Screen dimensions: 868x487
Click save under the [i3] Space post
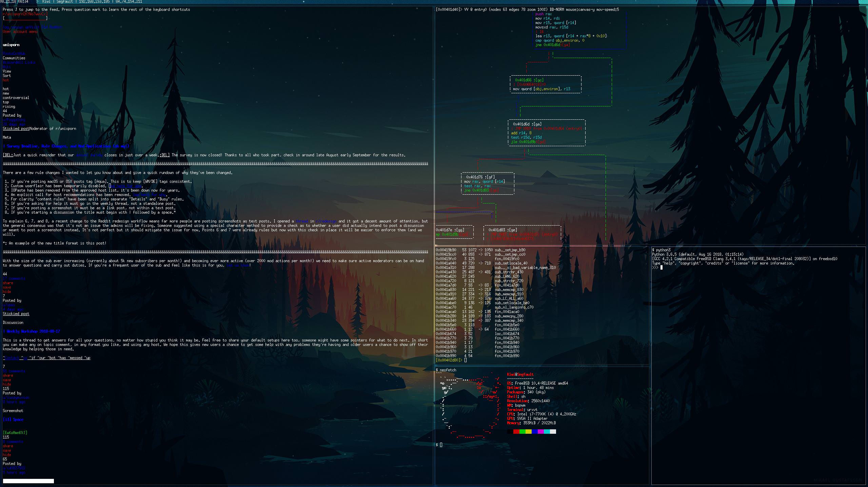pyautogui.click(x=7, y=450)
